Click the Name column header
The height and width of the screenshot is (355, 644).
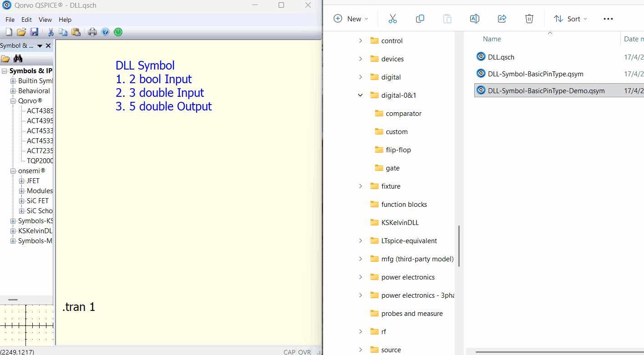492,39
